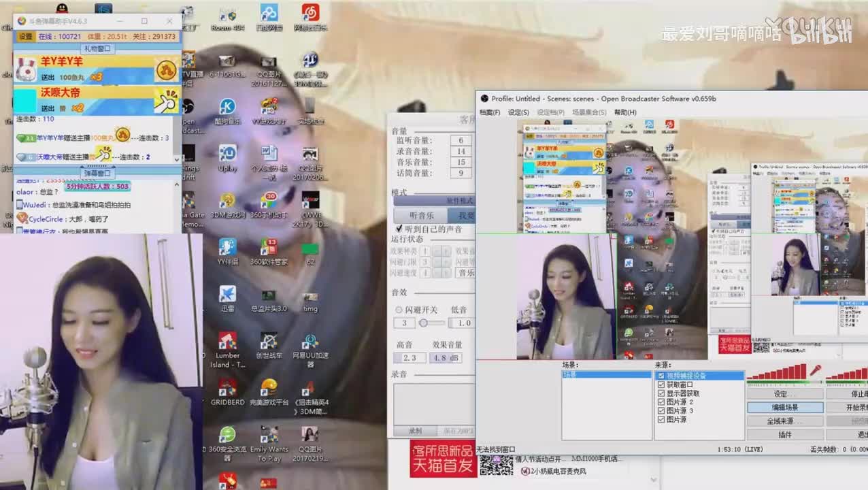Toggle 听到自己的声音 checkbox in sound panel
This screenshot has width=868, height=490.
[x=399, y=229]
